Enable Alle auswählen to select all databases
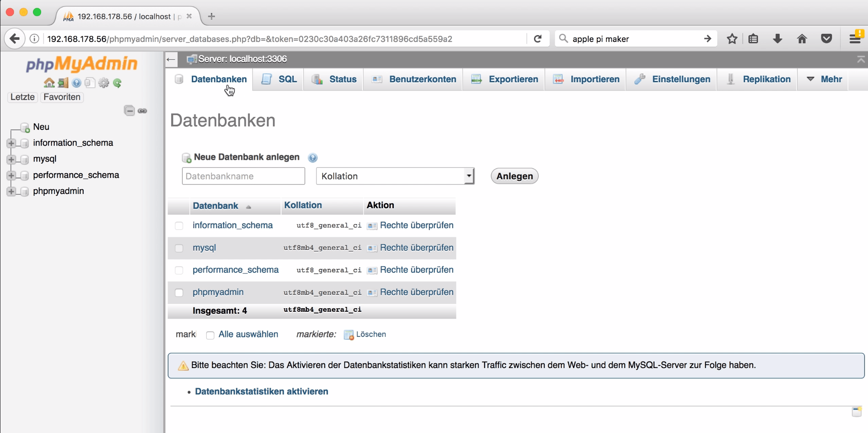Viewport: 868px width, 433px height. (x=210, y=335)
